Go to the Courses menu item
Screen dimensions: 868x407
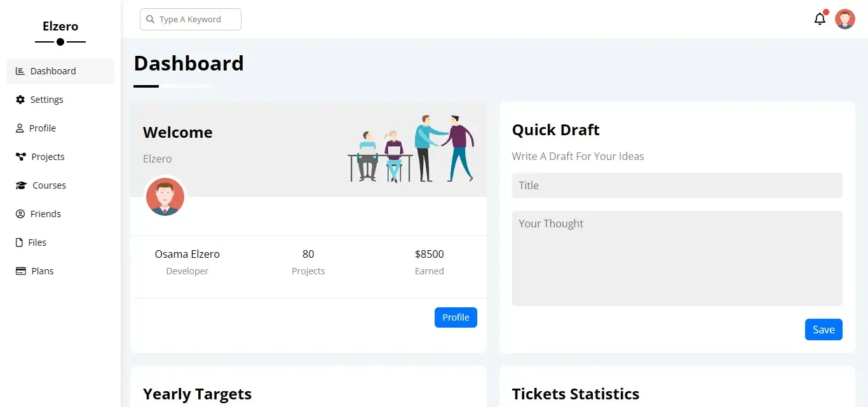click(x=50, y=185)
